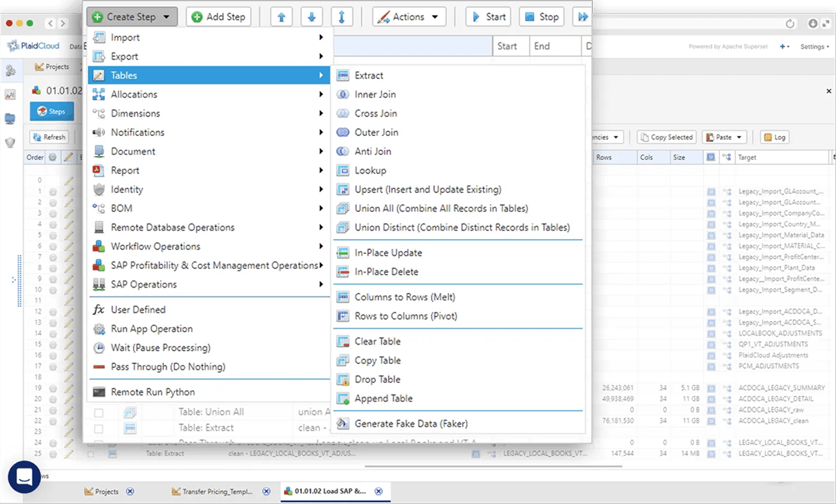Click the combined up-down arrow toolbar icon
836x504 pixels.
coord(342,17)
